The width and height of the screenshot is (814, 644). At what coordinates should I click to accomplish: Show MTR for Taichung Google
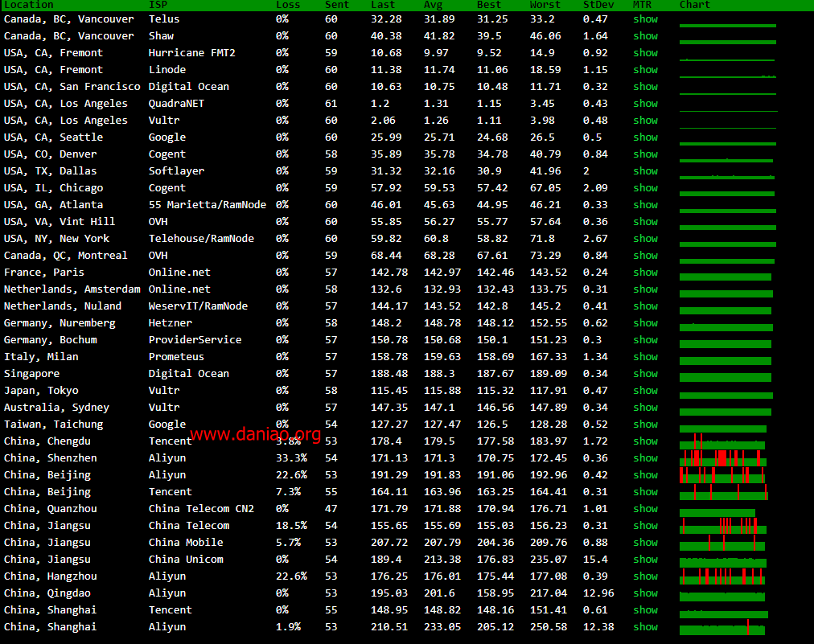coord(645,425)
